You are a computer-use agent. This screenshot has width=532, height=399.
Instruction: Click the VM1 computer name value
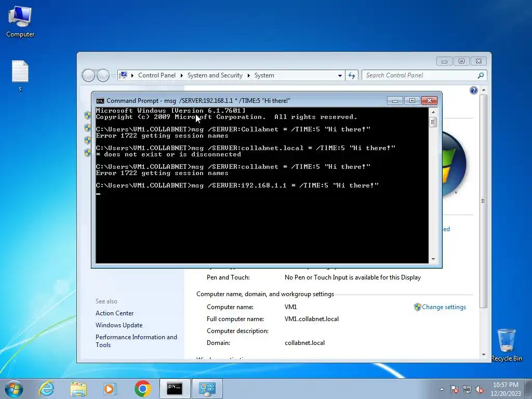point(290,307)
